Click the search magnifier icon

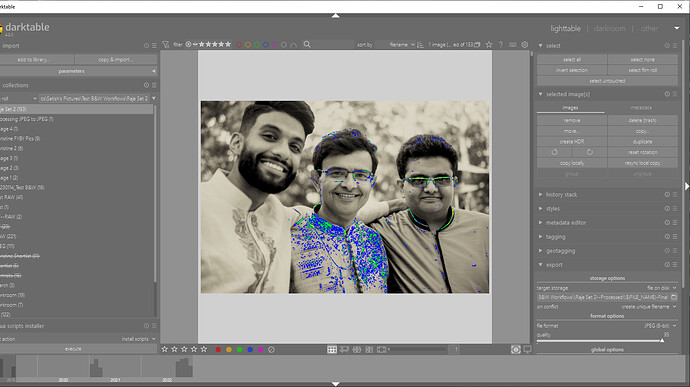pyautogui.click(x=307, y=44)
